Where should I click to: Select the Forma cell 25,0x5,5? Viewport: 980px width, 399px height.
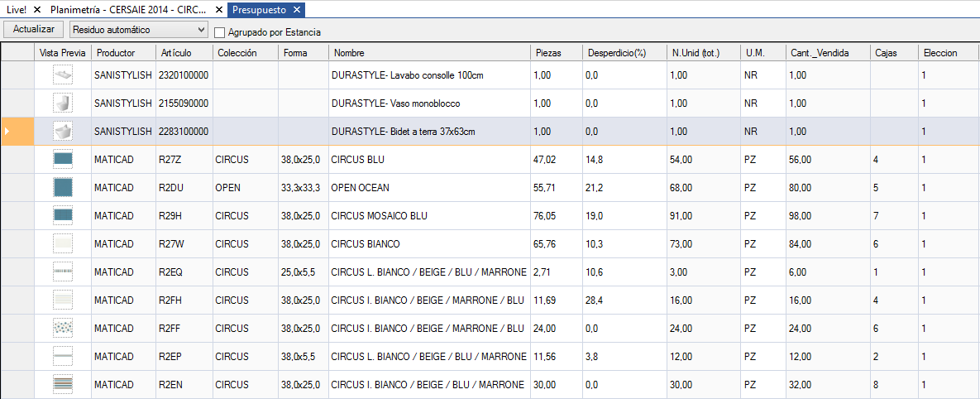point(304,272)
